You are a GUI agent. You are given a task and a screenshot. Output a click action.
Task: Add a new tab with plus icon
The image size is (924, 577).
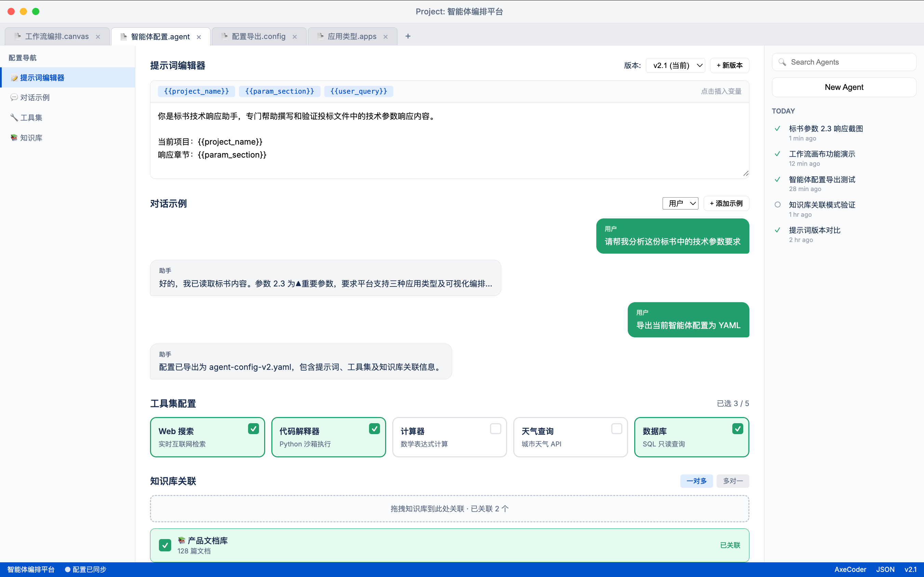[408, 36]
